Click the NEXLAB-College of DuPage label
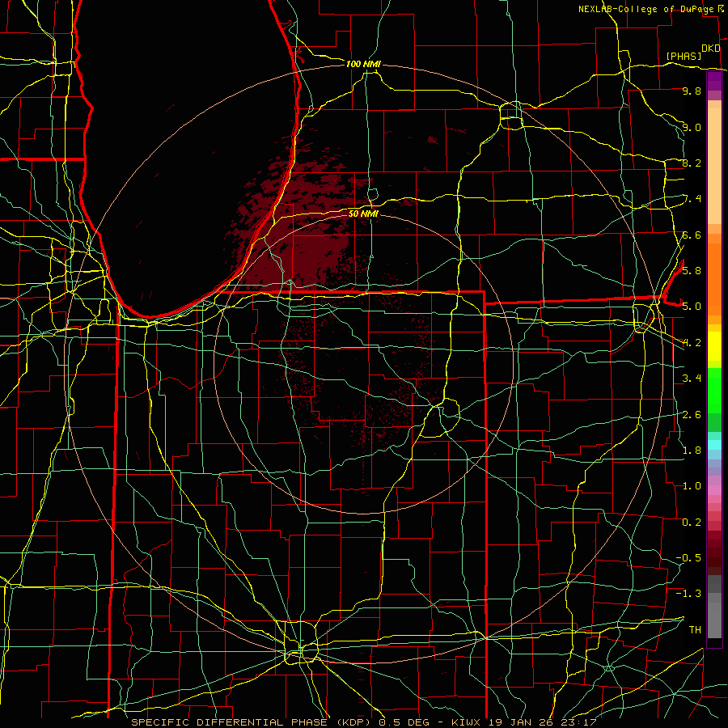 pos(645,9)
